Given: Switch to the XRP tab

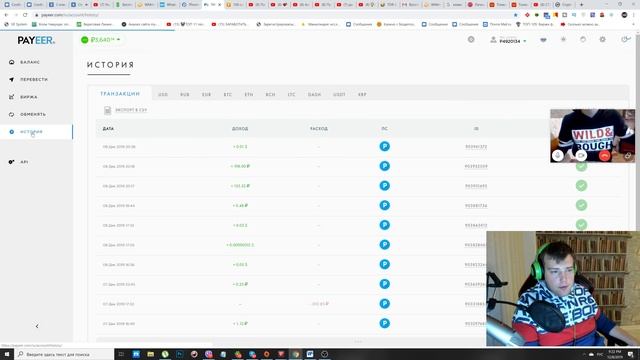Looking at the screenshot, I should pos(362,95).
